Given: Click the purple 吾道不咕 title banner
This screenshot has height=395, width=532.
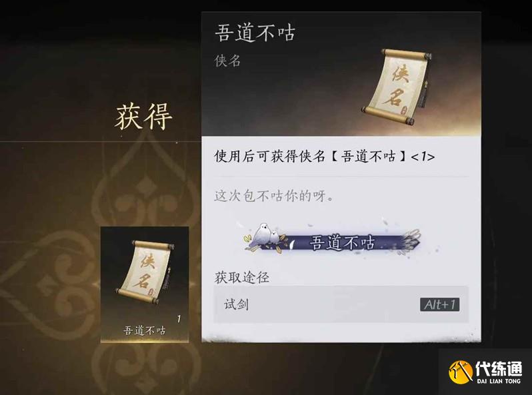Looking at the screenshot, I should (x=333, y=241).
